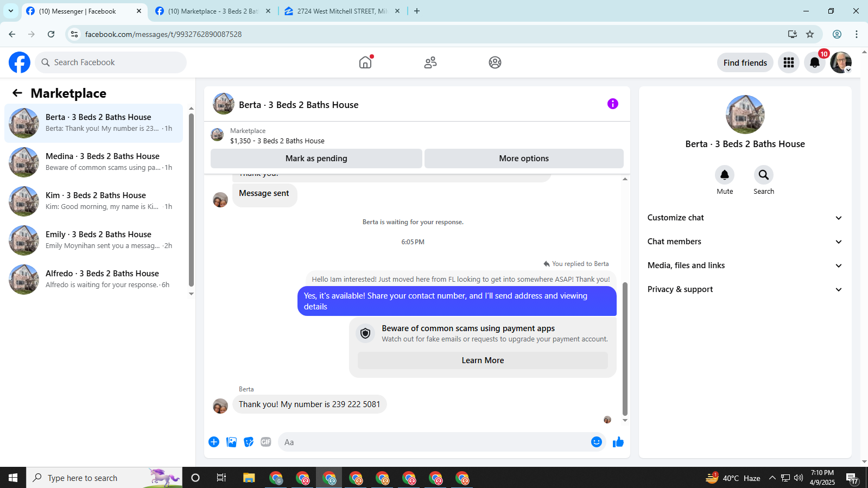Choose a GIF to send

[266, 442]
